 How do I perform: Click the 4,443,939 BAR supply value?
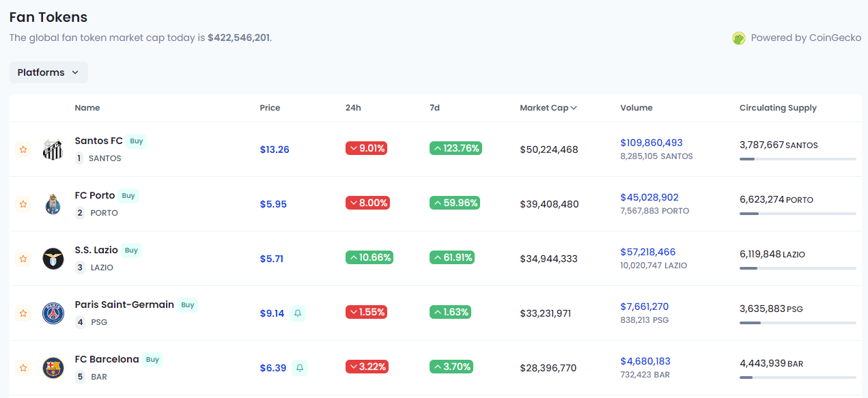771,363
